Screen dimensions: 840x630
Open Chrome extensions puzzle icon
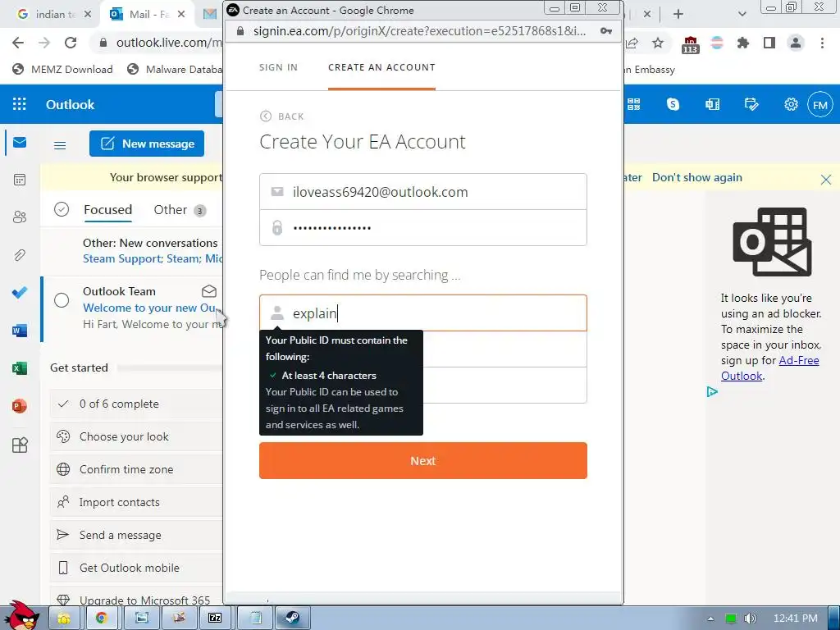(743, 43)
